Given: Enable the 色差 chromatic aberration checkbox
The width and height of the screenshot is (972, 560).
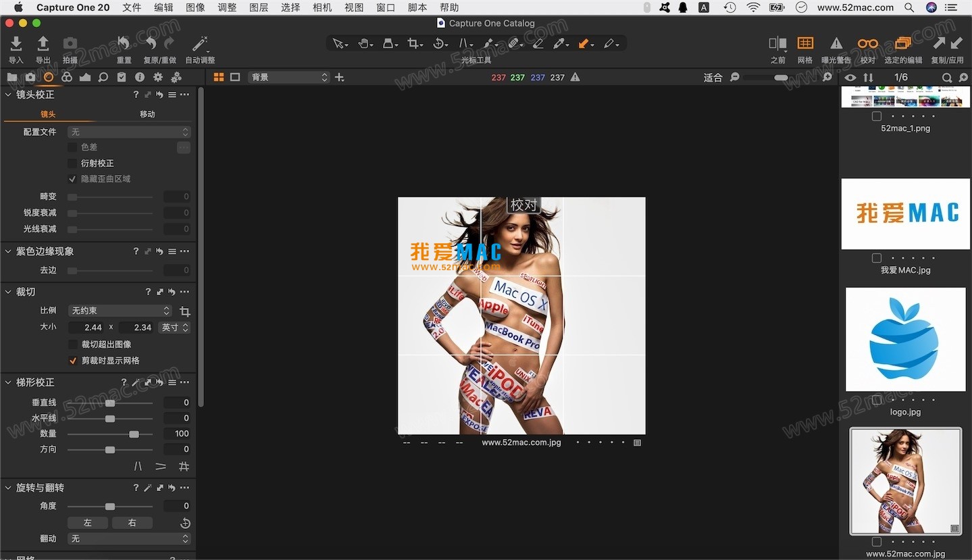Looking at the screenshot, I should click(72, 147).
